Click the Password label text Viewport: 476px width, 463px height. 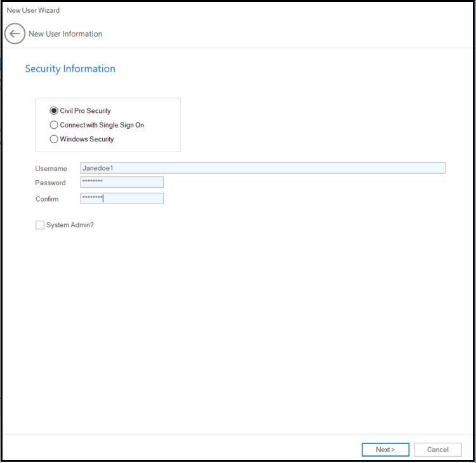coord(50,183)
